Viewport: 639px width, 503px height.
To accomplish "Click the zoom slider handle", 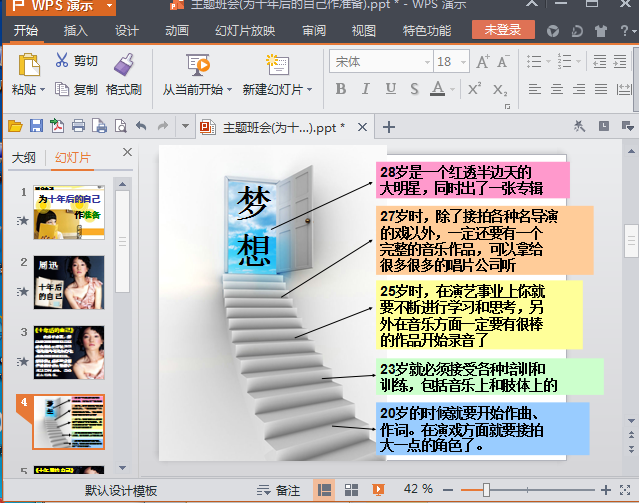I will pos(486,490).
